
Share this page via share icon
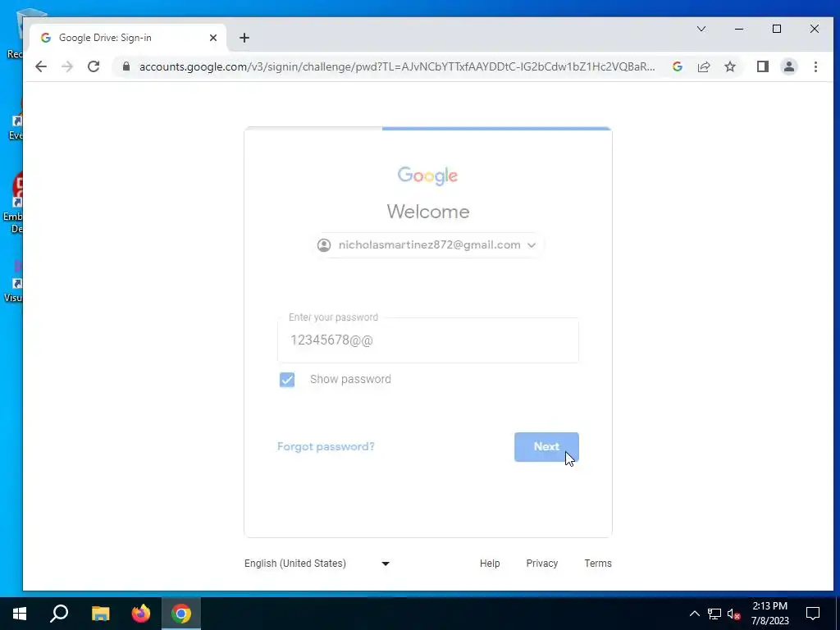click(x=703, y=66)
